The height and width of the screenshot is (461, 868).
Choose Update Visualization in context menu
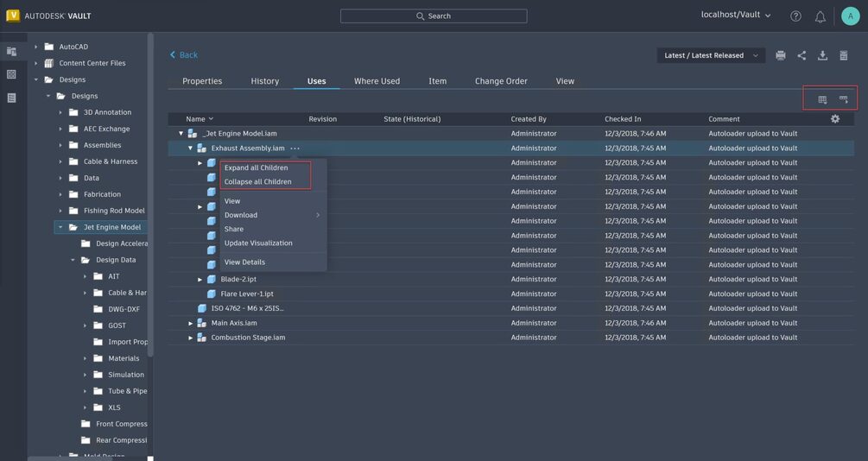pyautogui.click(x=258, y=243)
